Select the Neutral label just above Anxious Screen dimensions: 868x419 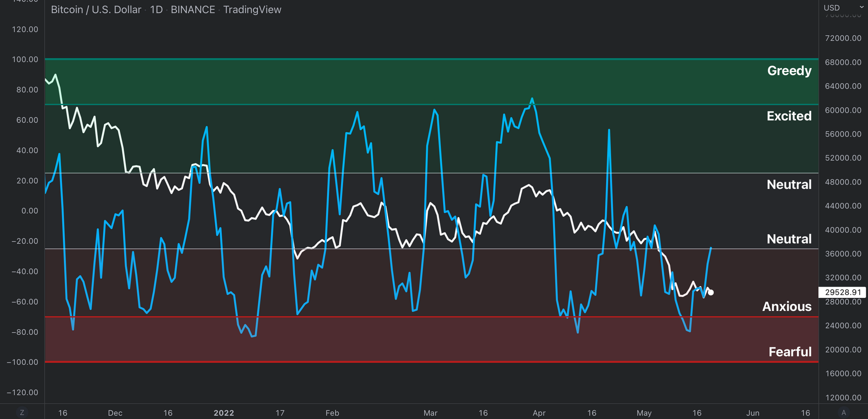tap(789, 239)
